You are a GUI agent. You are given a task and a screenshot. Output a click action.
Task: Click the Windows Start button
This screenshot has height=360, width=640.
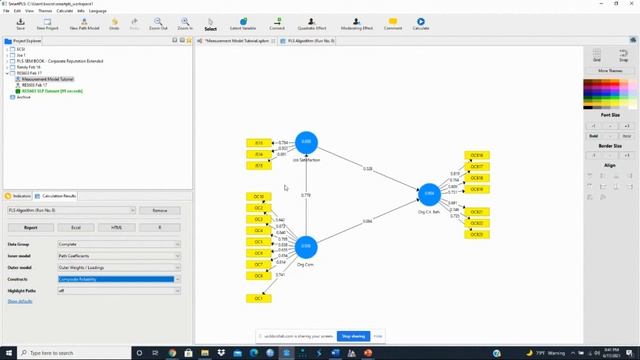coord(9,353)
